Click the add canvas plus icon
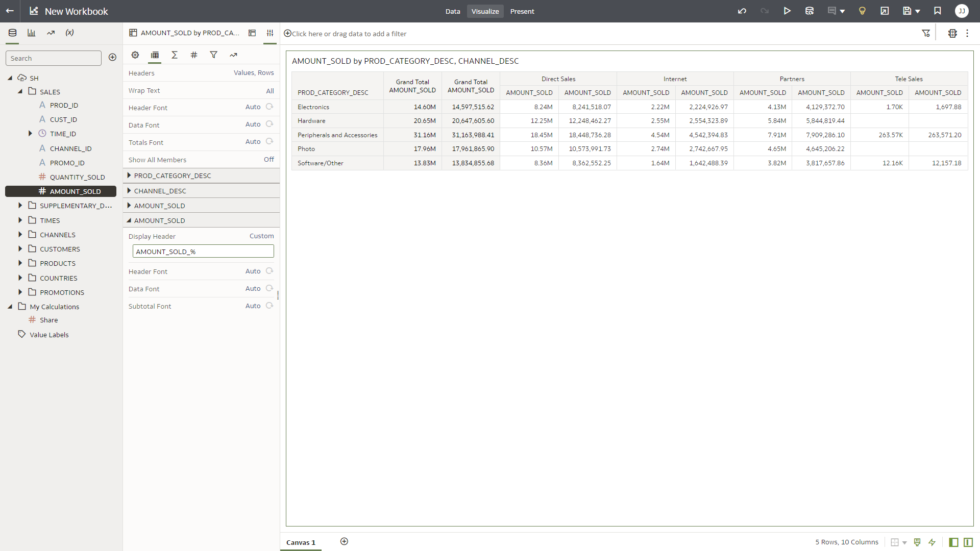 345,542
